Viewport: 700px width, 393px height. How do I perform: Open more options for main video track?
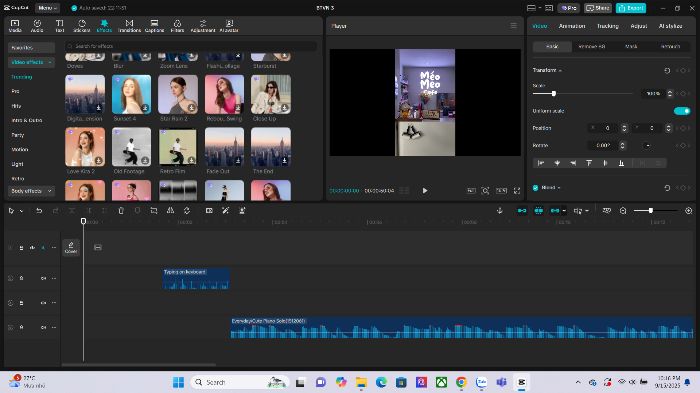click(54, 247)
